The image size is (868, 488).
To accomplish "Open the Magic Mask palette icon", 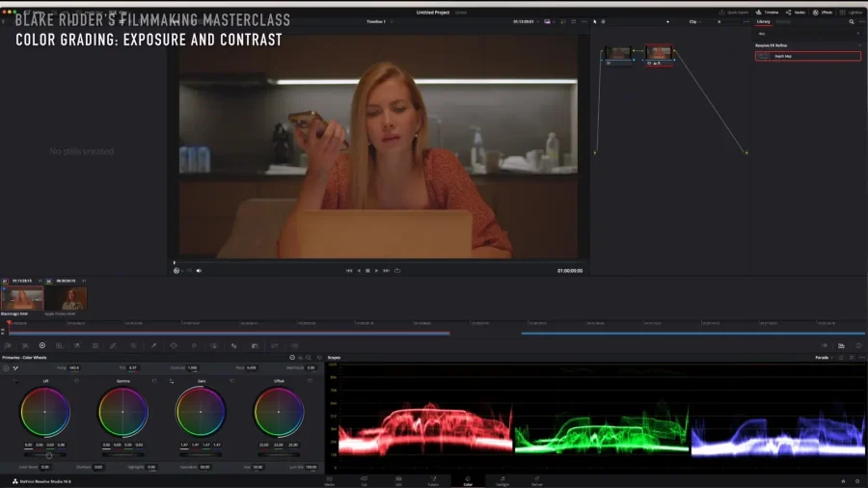I will 214,346.
